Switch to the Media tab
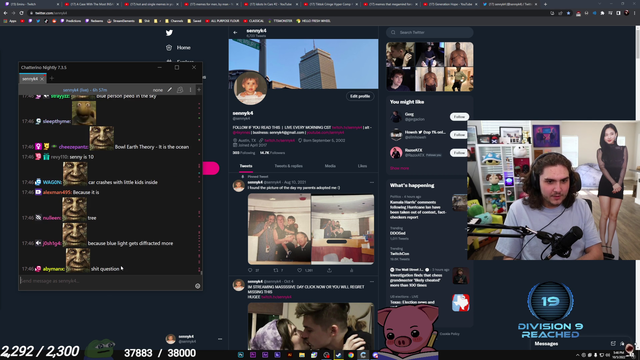 coord(330,166)
